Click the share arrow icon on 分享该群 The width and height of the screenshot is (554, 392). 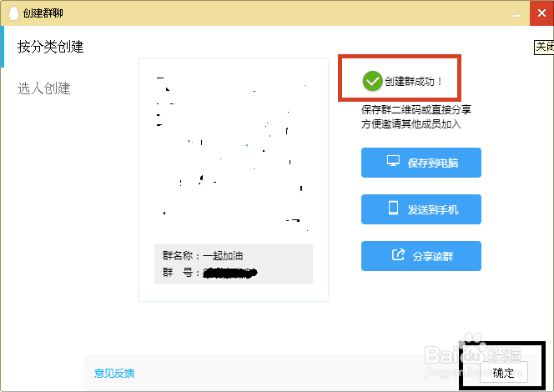click(x=398, y=254)
